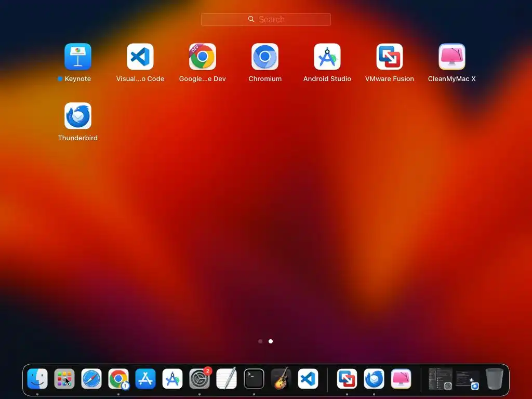
Task: Open VMware Fusion in Launchpad grid
Action: pyautogui.click(x=390, y=57)
